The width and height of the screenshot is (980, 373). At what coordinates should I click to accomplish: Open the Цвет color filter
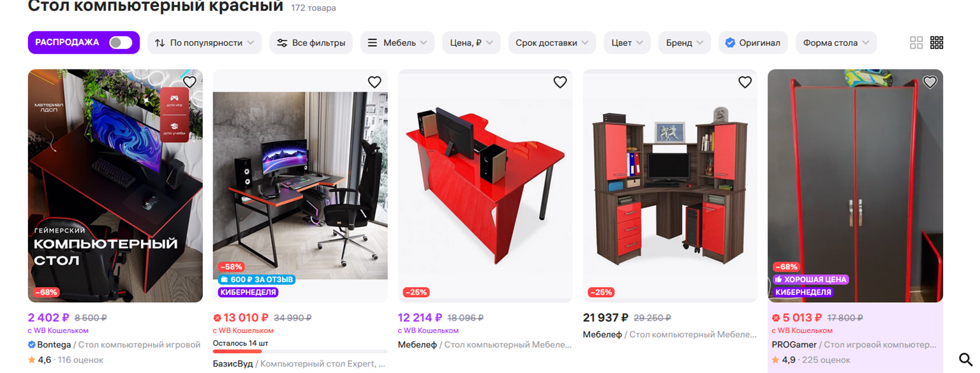pos(627,43)
